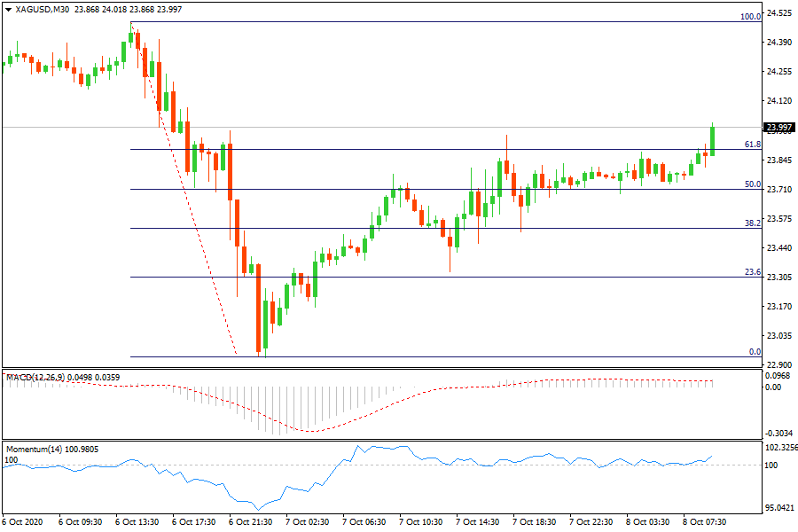Click the 50.0 Fibonacci retracement label
This screenshot has height=532, width=798.
753,184
